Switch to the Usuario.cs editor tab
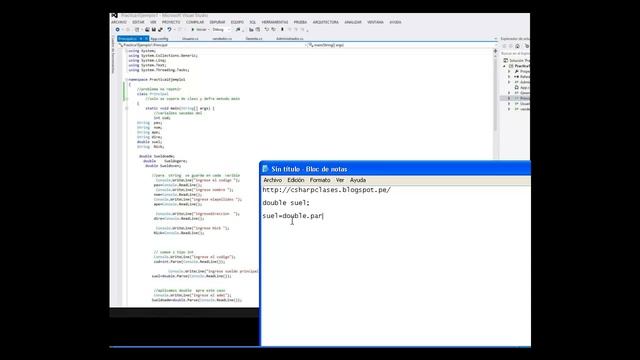 tap(190, 39)
